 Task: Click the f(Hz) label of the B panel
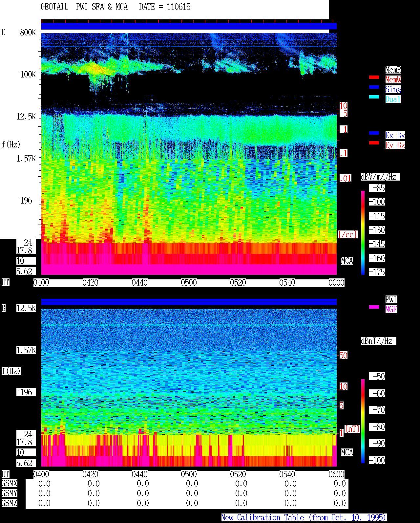[x=11, y=371]
